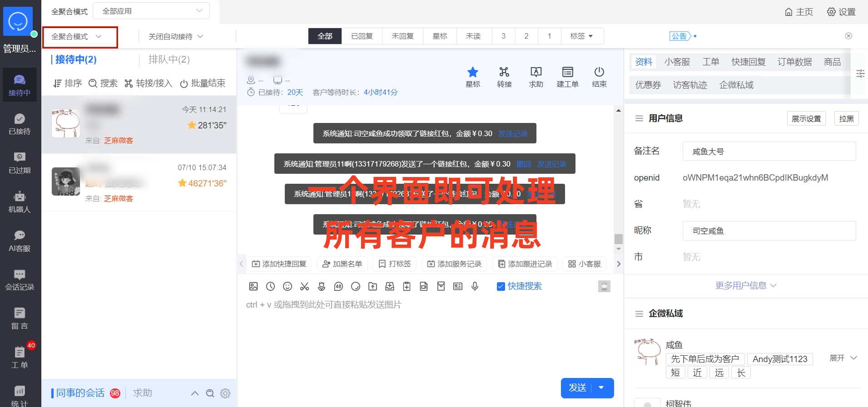Click the 打标签 button
The height and width of the screenshot is (407, 868).
pos(395,264)
